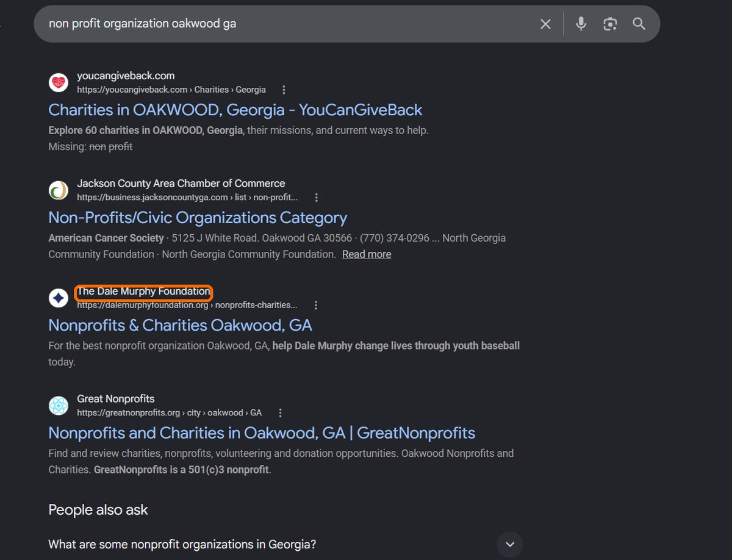Click the People also ask heading

point(98,510)
